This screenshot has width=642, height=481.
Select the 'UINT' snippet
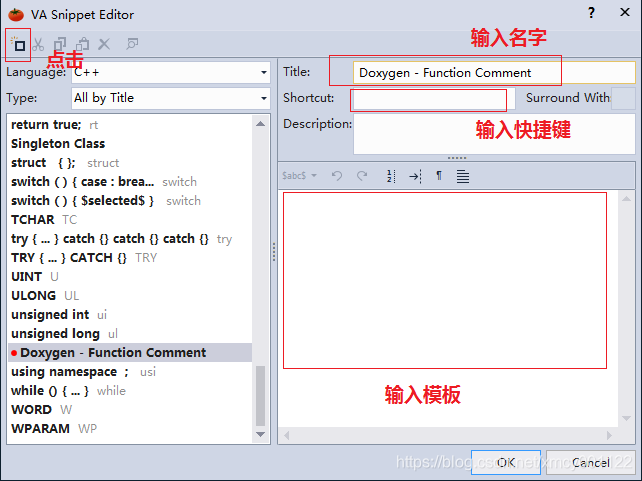[130, 277]
